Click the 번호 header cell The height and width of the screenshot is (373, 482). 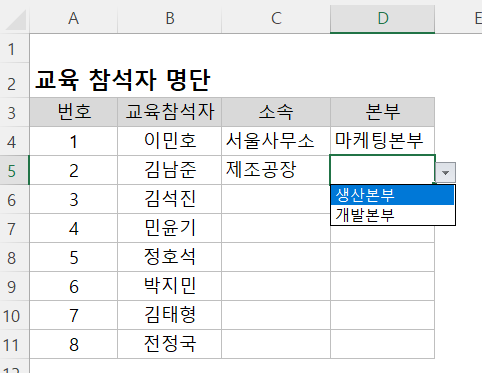click(x=74, y=112)
